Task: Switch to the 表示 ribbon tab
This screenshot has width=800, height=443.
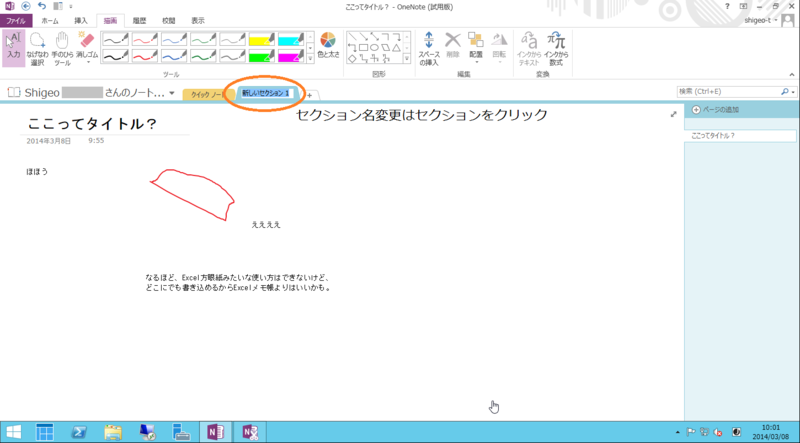Action: pos(198,21)
